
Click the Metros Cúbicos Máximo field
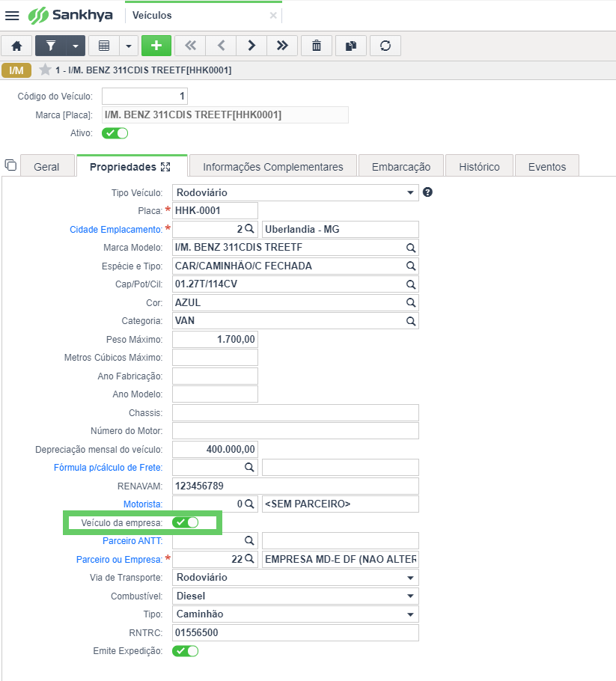pyautogui.click(x=215, y=358)
